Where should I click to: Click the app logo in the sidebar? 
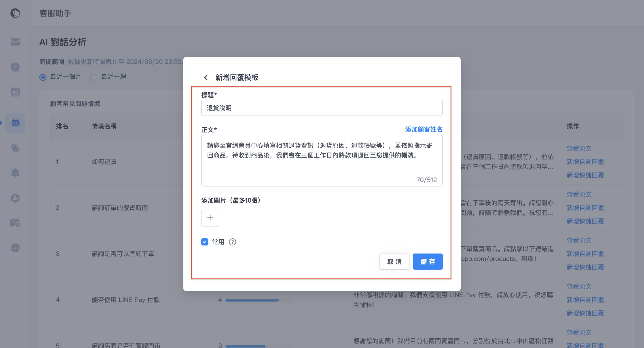(x=15, y=13)
